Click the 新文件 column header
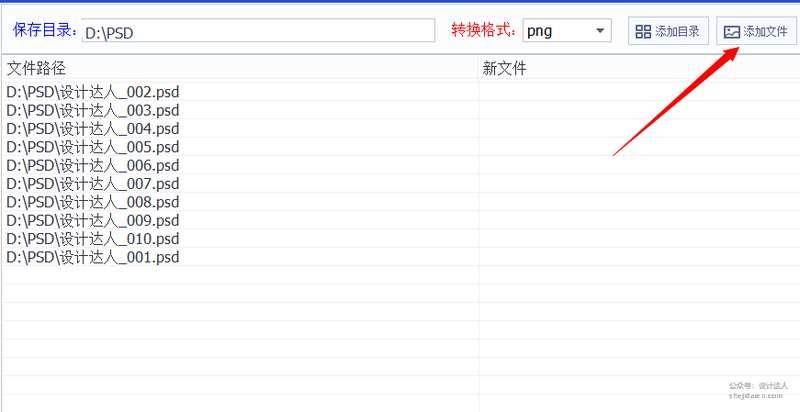This screenshot has height=412, width=800. (504, 68)
